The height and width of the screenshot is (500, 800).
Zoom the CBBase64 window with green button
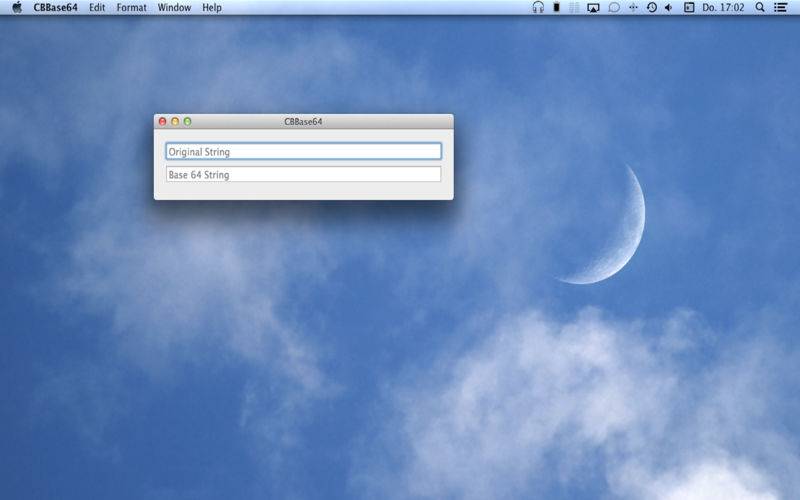tap(187, 122)
